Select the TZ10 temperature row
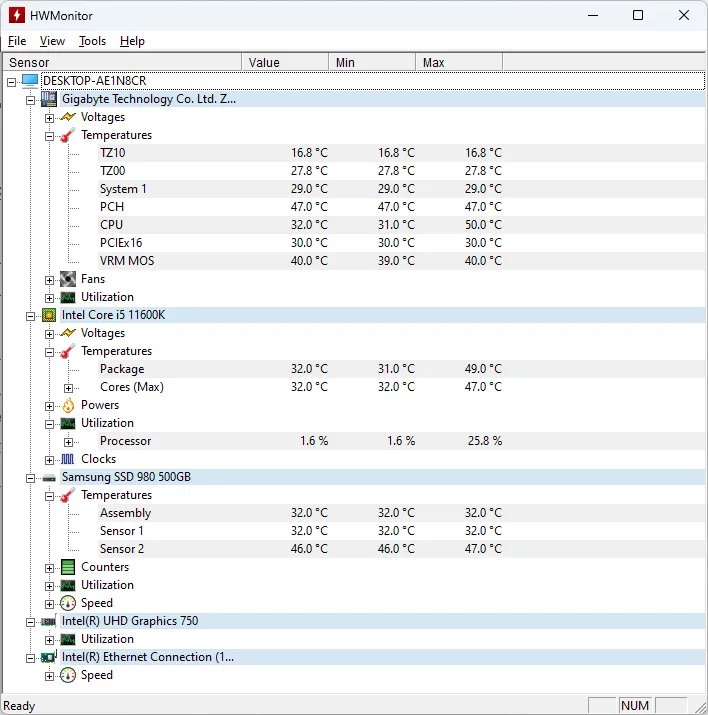This screenshot has width=708, height=715. pos(402,153)
